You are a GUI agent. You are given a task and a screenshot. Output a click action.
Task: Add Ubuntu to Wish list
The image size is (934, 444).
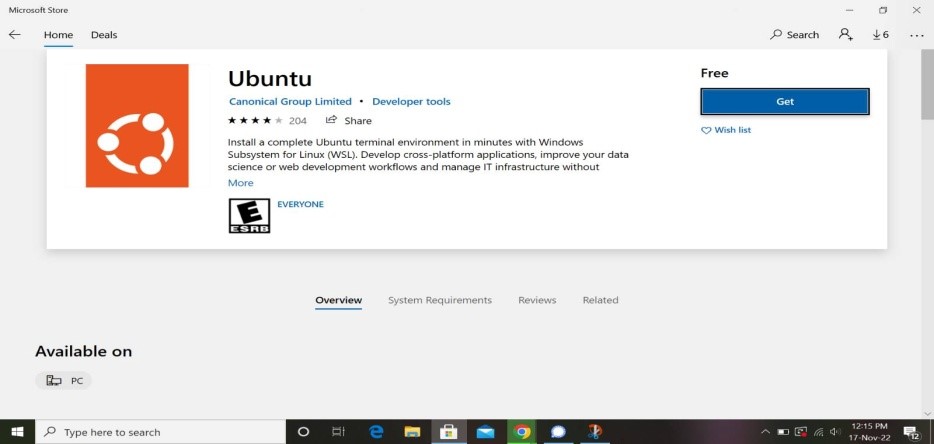point(726,130)
